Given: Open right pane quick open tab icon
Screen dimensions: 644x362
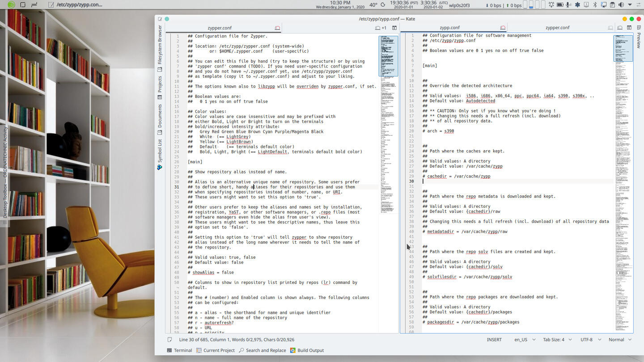Looking at the screenshot, I should click(620, 28).
